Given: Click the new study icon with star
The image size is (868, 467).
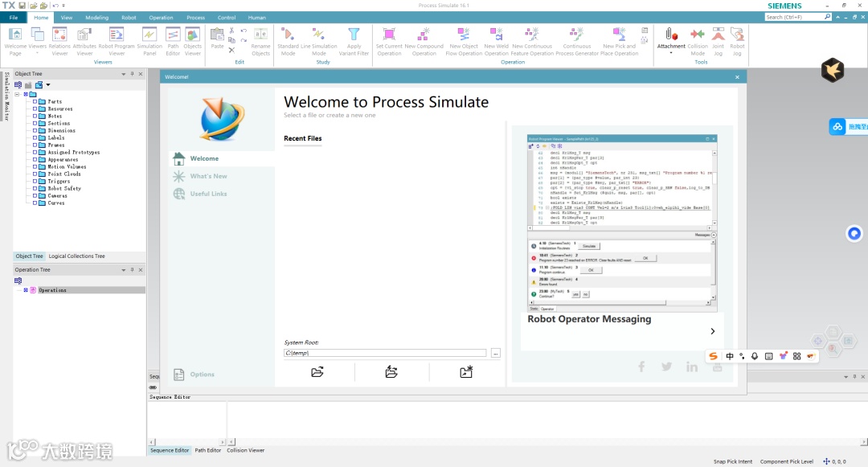Looking at the screenshot, I should (466, 372).
